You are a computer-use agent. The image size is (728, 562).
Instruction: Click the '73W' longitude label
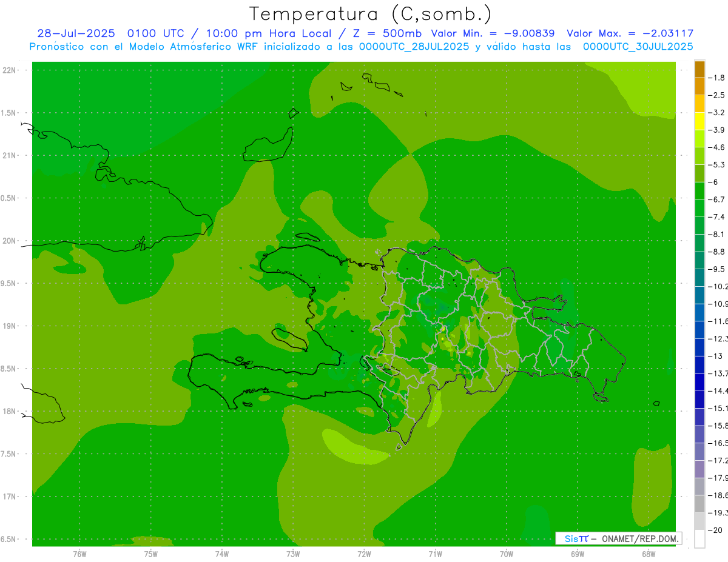[x=293, y=554]
